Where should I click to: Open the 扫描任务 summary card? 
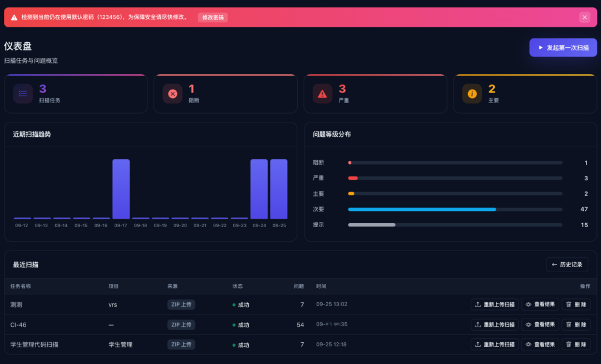(76, 94)
